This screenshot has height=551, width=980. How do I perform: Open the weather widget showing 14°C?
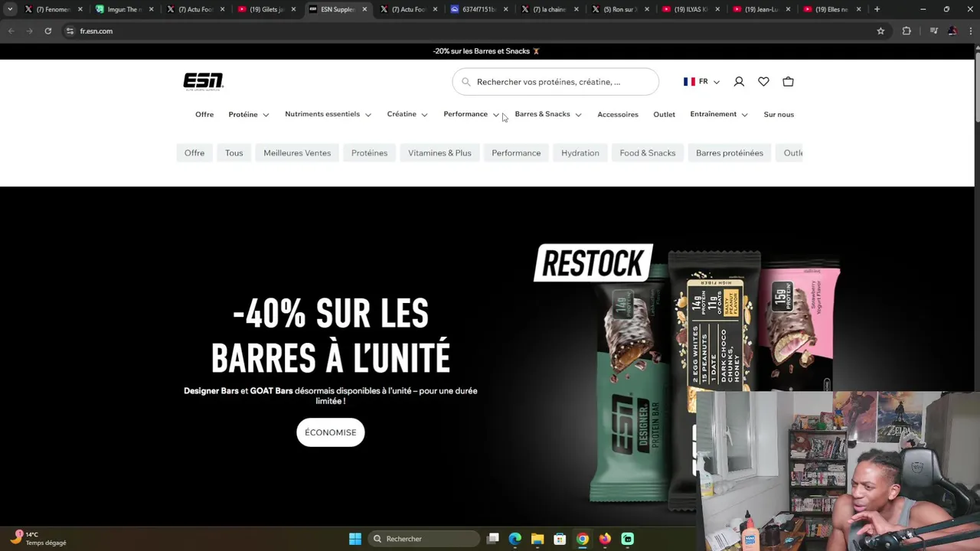[40, 538]
